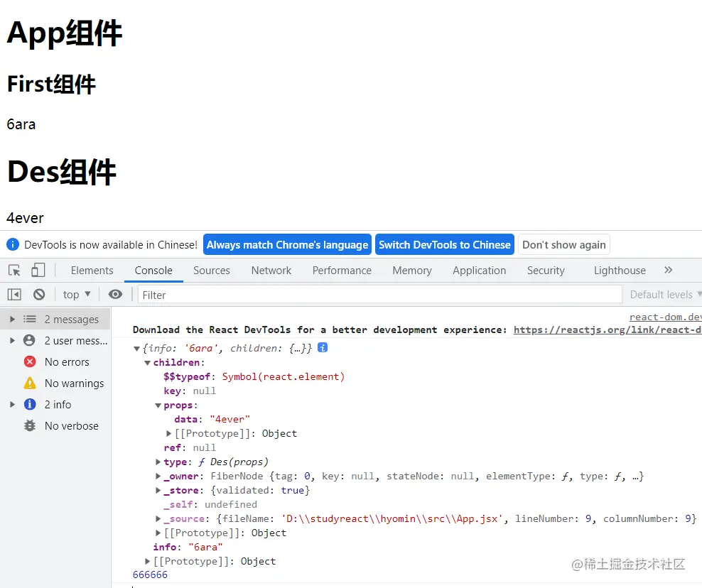This screenshot has height=588, width=702.
Task: Expand [[Prototype]] below _source
Action: click(158, 533)
